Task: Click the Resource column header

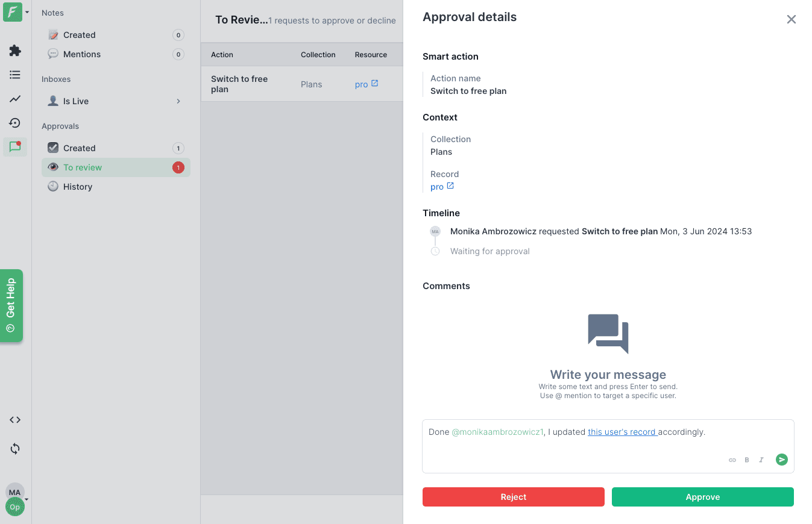Action: [371, 55]
